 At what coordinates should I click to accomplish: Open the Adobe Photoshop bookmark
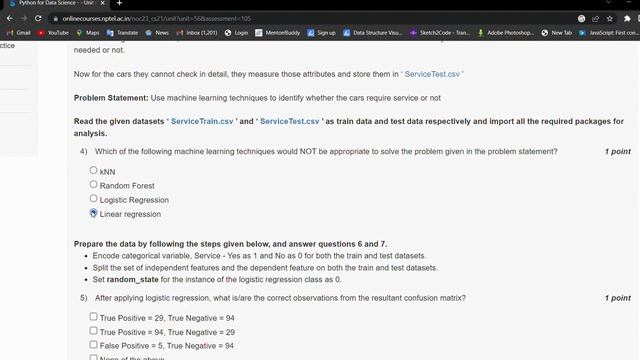click(506, 33)
